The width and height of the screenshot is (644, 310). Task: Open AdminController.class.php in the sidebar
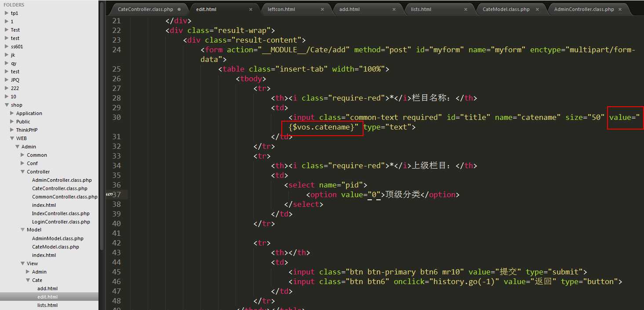coord(62,180)
